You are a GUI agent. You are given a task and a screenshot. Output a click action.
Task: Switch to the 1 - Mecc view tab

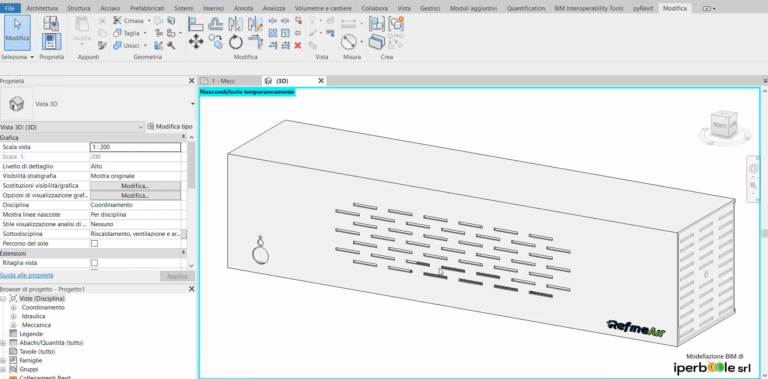[223, 81]
